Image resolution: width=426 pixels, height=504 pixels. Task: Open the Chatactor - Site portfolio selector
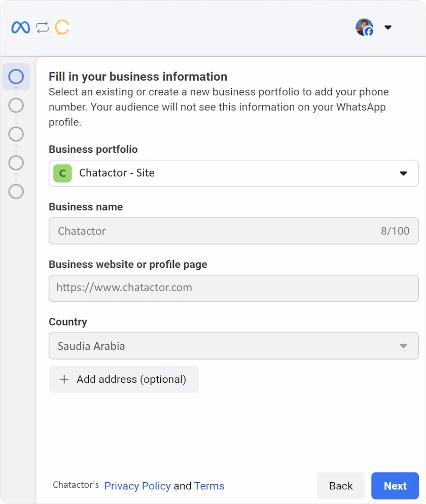pyautogui.click(x=233, y=173)
